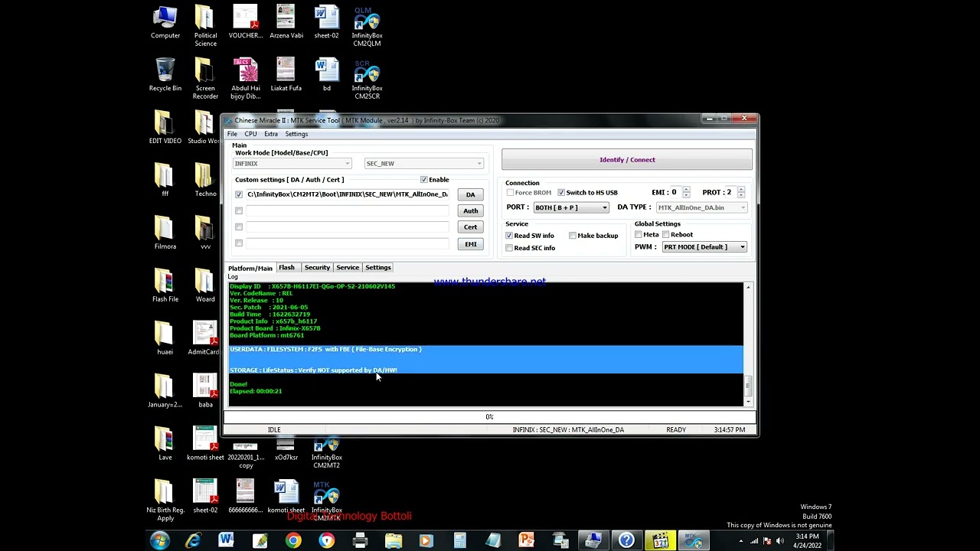Click the Identify / Connect button
The image size is (980, 551).
[627, 160]
